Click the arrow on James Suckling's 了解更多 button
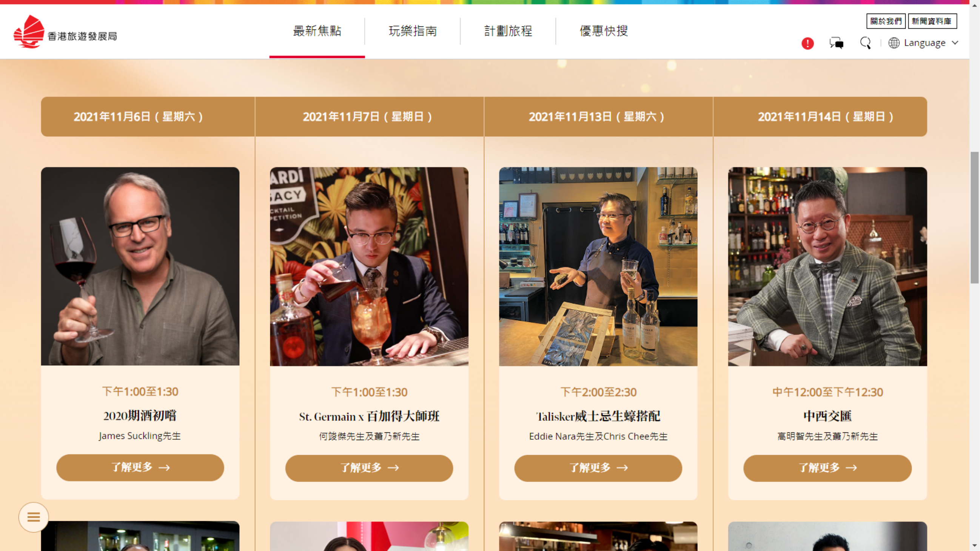Viewport: 980px width, 551px height. [x=164, y=467]
